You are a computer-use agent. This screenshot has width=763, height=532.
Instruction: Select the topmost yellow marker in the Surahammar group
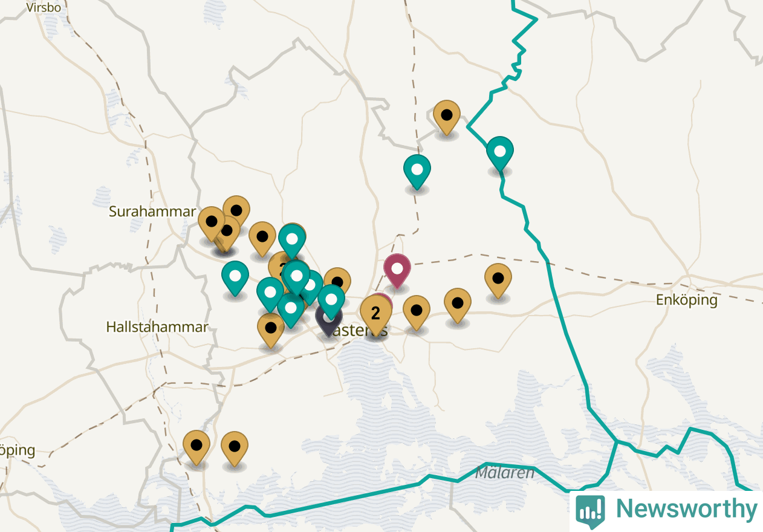tap(236, 213)
